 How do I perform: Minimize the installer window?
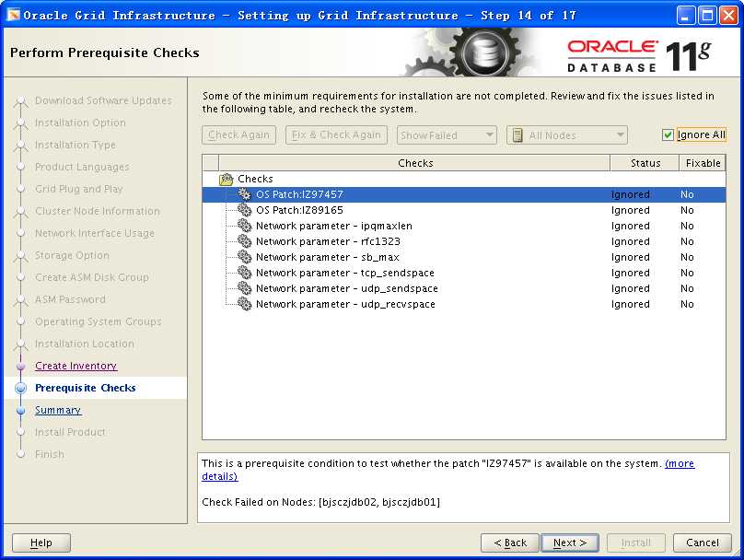pyautogui.click(x=685, y=16)
